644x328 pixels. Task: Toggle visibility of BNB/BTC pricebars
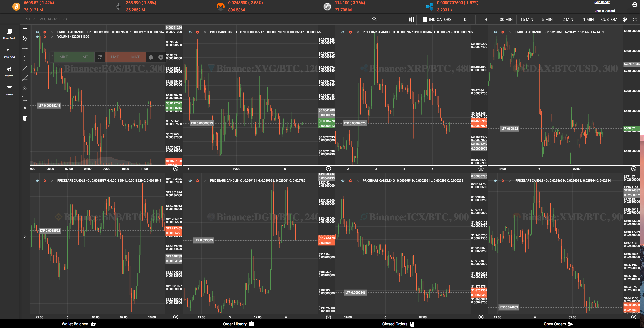coord(37,181)
